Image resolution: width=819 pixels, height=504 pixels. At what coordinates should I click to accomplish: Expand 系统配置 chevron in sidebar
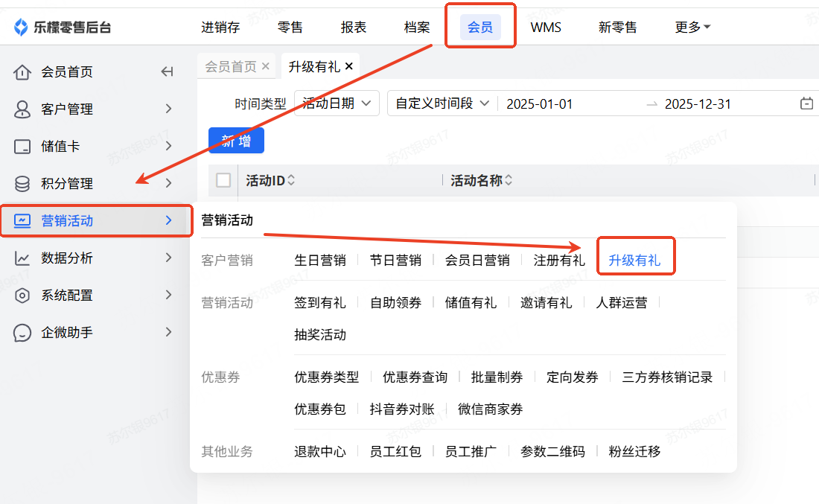click(x=168, y=295)
